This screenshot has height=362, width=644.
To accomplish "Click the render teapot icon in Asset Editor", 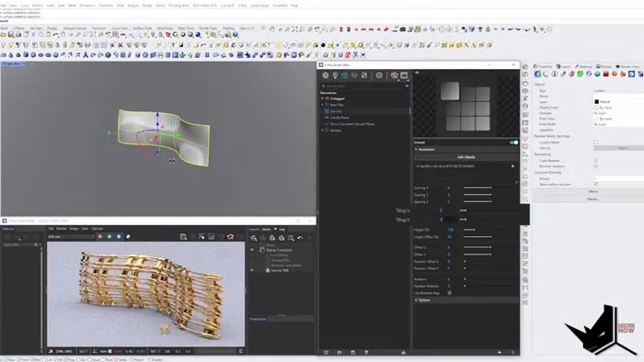I will click(x=395, y=75).
